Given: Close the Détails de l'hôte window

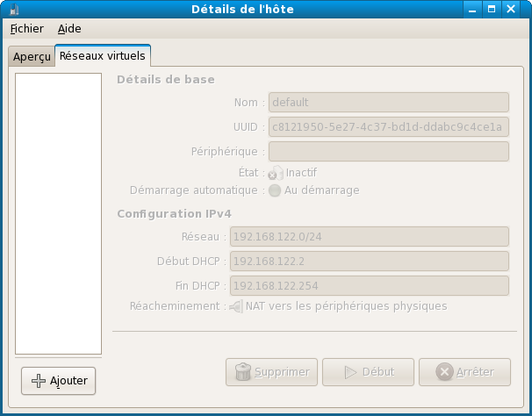Looking at the screenshot, I should pyautogui.click(x=511, y=9).
